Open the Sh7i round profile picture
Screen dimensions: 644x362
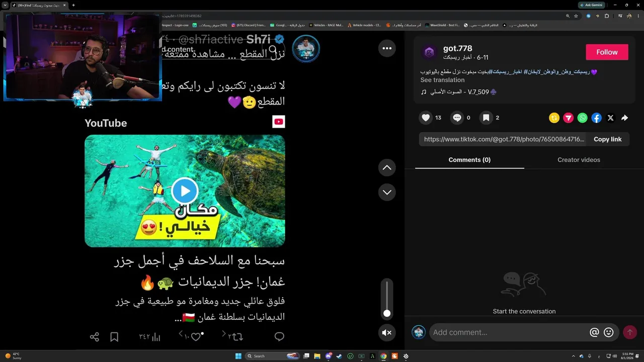[306, 48]
